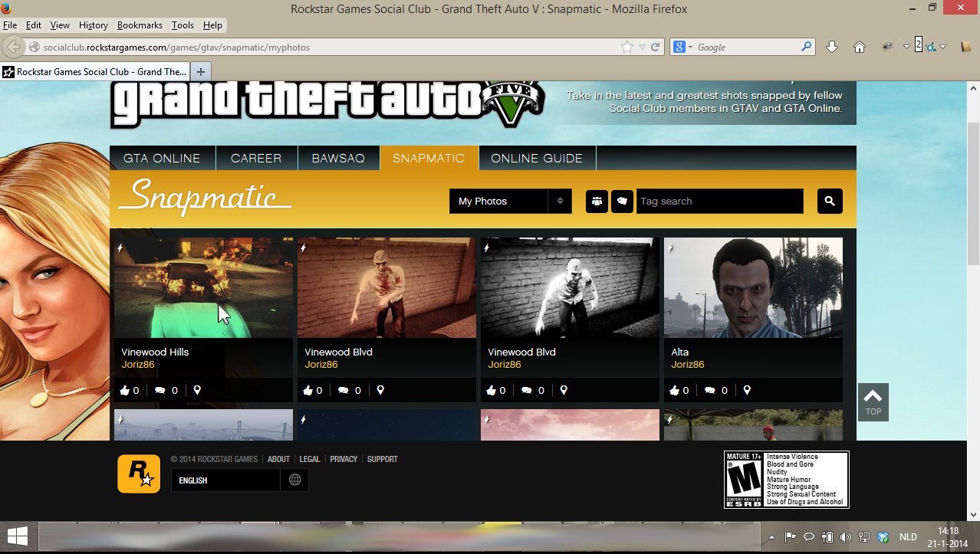Screen dimensions: 980x554
Task: Click the TOP arrow button
Action: 873,402
